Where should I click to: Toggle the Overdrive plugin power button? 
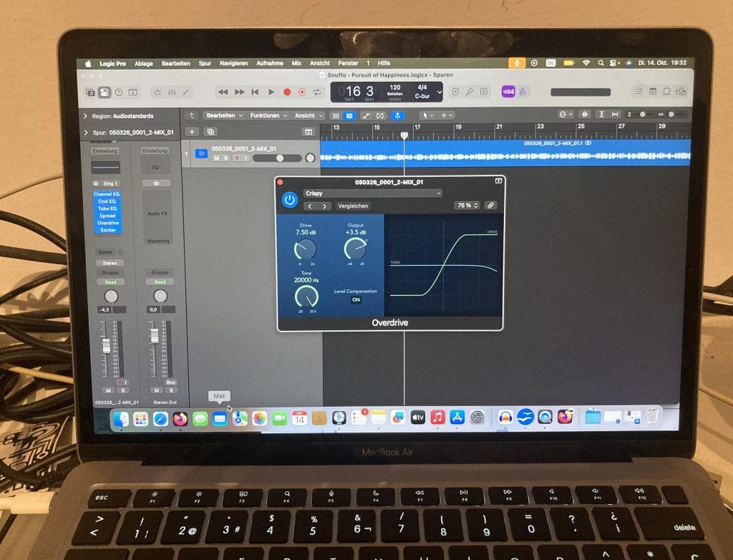point(290,200)
